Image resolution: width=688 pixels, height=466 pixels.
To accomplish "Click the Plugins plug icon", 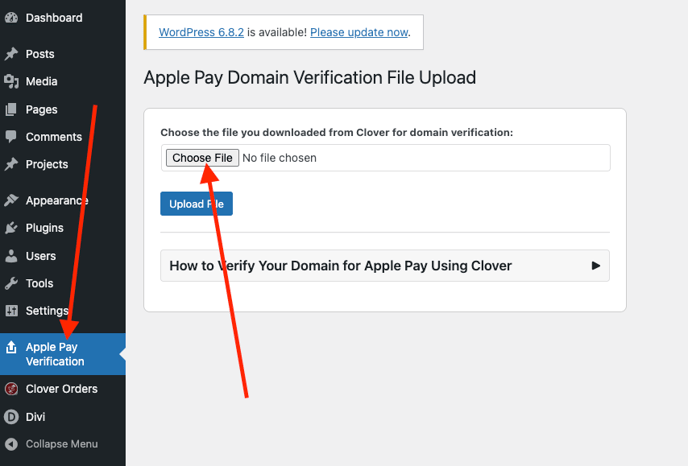I will point(11,228).
